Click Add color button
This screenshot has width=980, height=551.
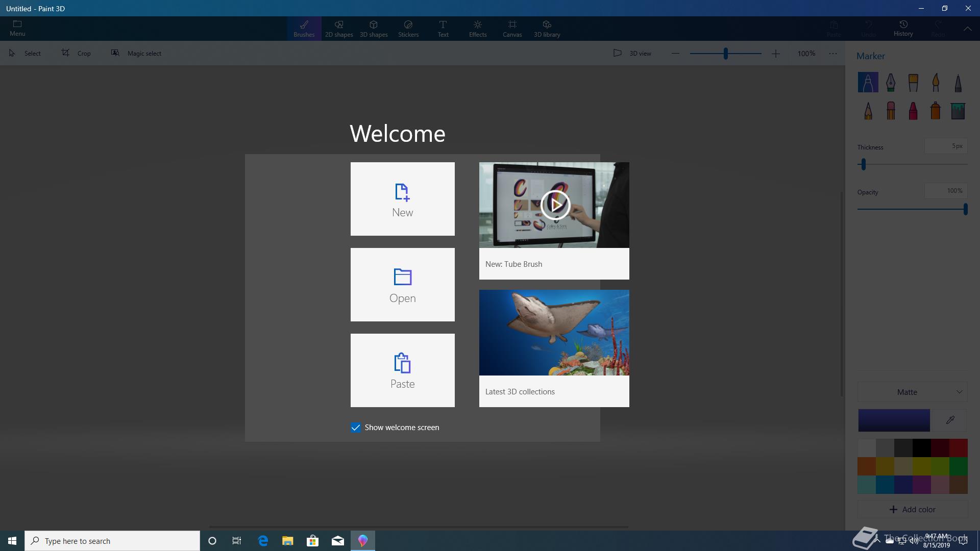point(912,509)
